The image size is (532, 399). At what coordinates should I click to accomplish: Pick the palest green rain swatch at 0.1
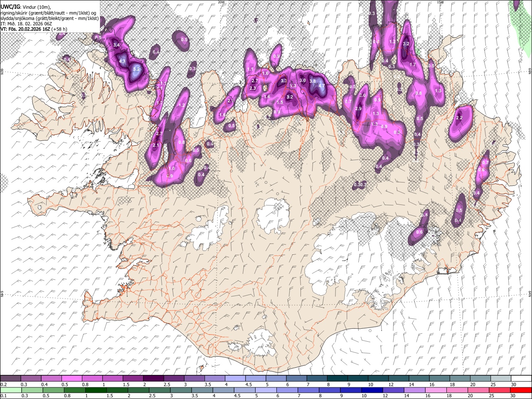(x=10, y=390)
